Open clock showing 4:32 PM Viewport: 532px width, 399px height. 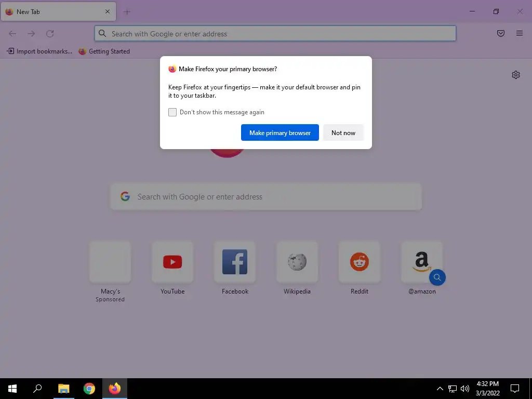(x=487, y=389)
